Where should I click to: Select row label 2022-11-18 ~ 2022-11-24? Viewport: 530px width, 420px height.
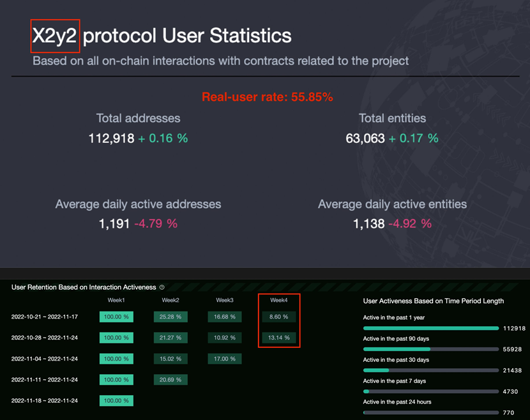point(45,401)
